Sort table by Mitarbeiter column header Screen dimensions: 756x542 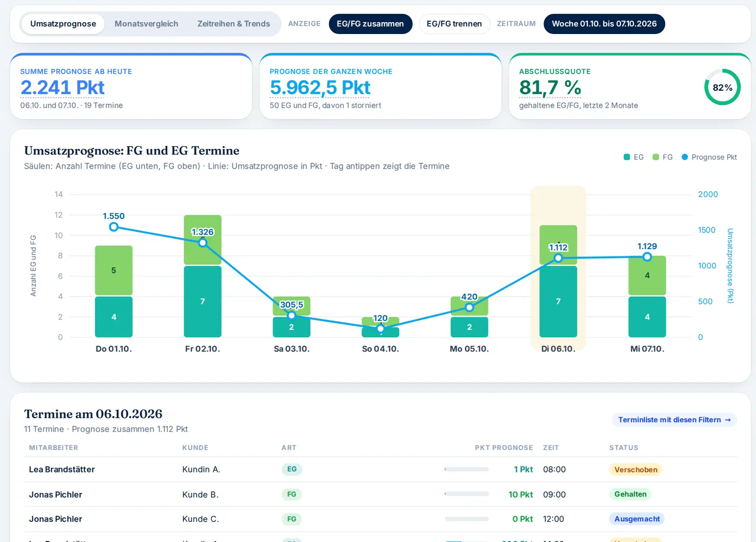pos(53,447)
